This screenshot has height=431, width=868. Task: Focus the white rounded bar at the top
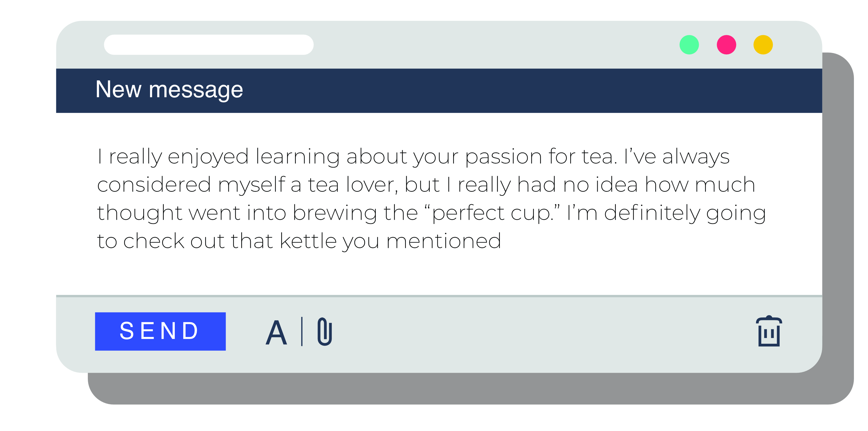(209, 45)
